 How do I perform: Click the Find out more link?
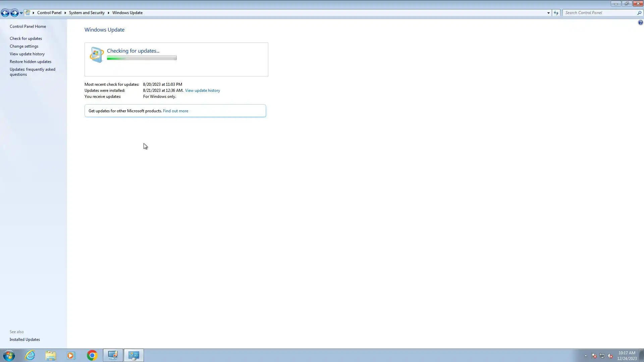coord(175,111)
